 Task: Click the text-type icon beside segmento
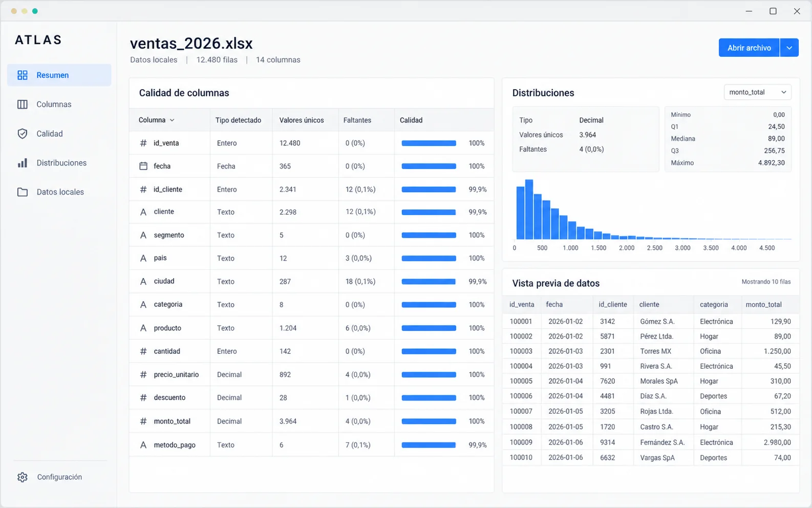[x=143, y=235]
